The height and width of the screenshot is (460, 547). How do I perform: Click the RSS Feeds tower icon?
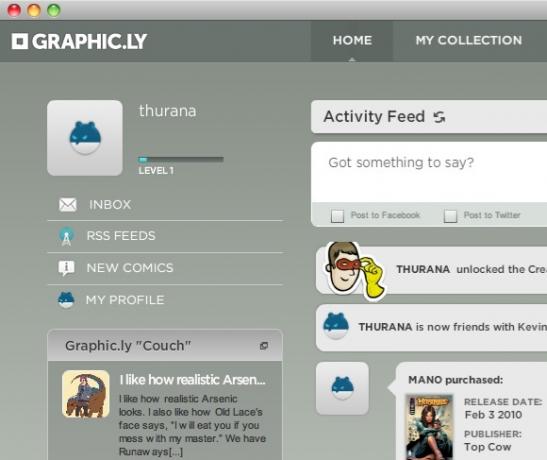pyautogui.click(x=66, y=236)
